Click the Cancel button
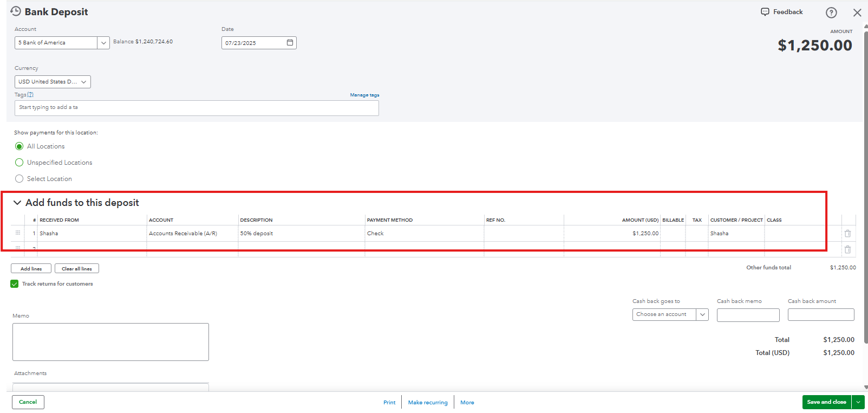The height and width of the screenshot is (413, 868). point(28,402)
